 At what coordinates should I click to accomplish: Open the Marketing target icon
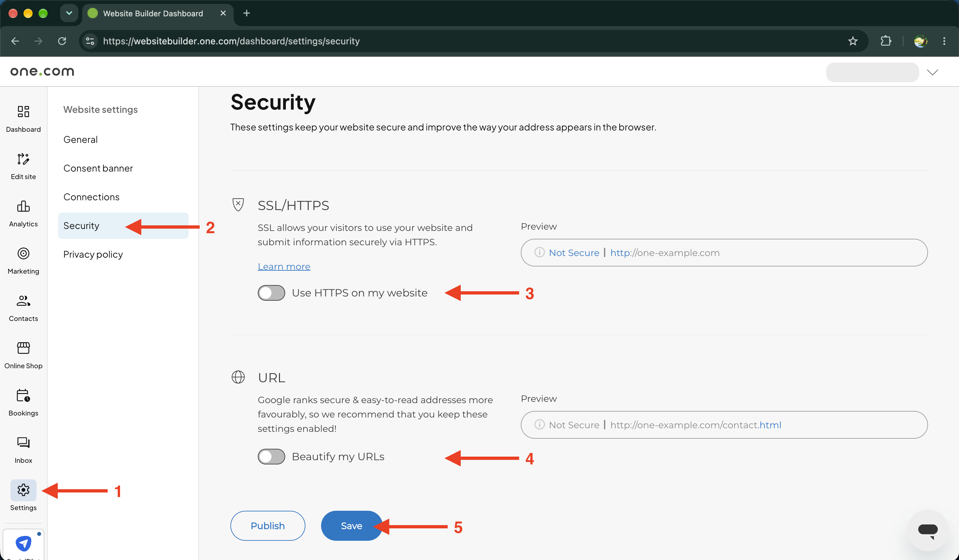point(23,253)
